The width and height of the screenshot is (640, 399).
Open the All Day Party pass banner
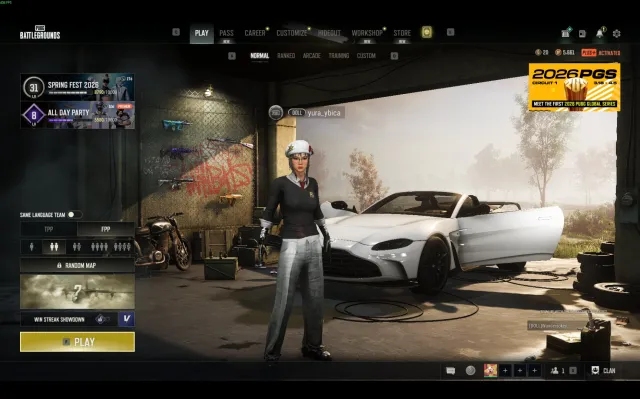78,115
